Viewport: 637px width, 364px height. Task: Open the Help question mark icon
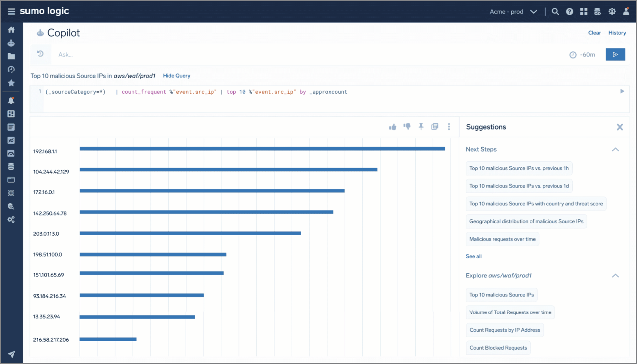point(570,12)
